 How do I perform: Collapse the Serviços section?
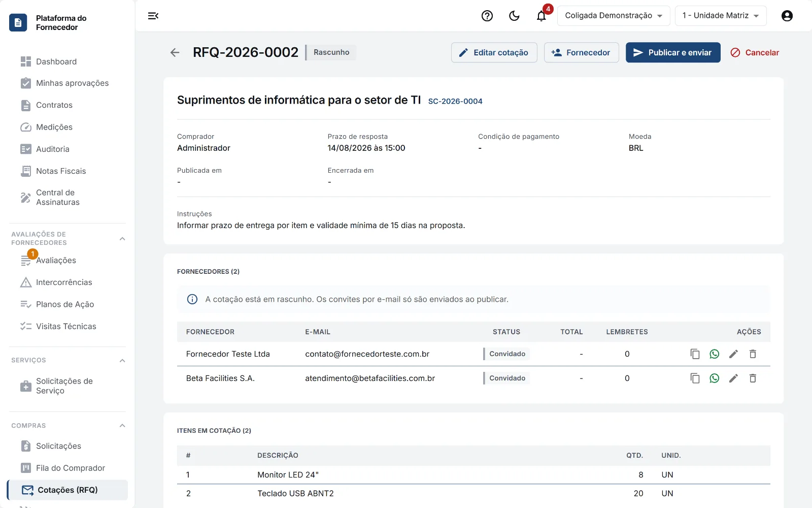[x=122, y=361]
